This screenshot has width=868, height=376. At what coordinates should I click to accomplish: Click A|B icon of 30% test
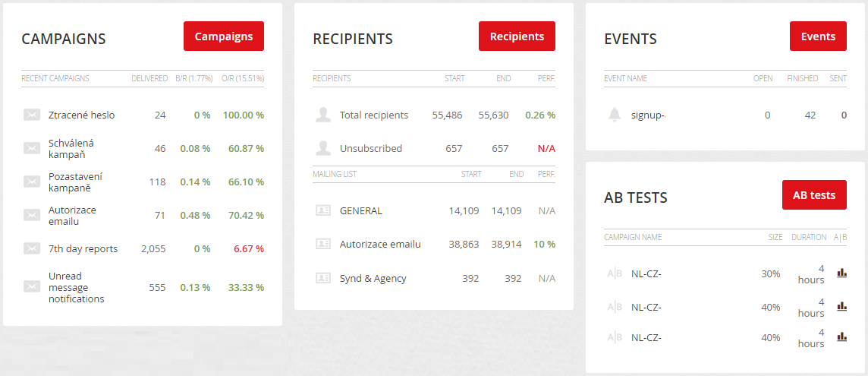pos(615,273)
